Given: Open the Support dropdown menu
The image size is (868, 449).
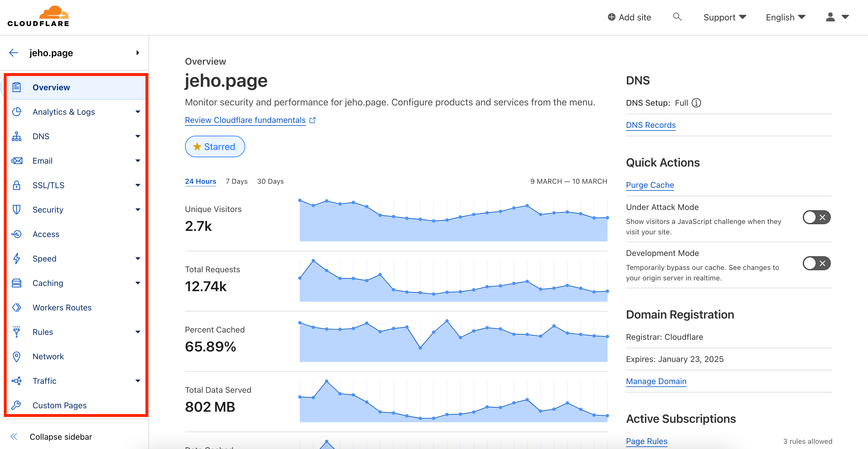Looking at the screenshot, I should (725, 17).
